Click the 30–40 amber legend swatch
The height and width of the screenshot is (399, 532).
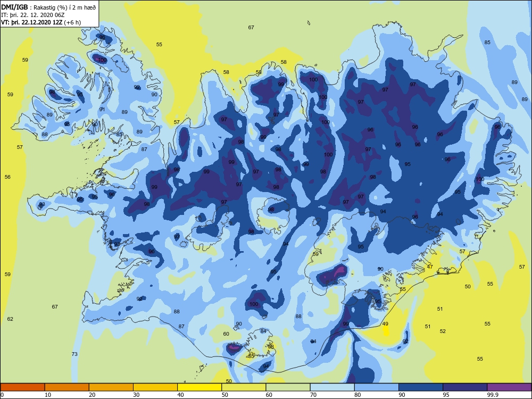[x=155, y=387]
